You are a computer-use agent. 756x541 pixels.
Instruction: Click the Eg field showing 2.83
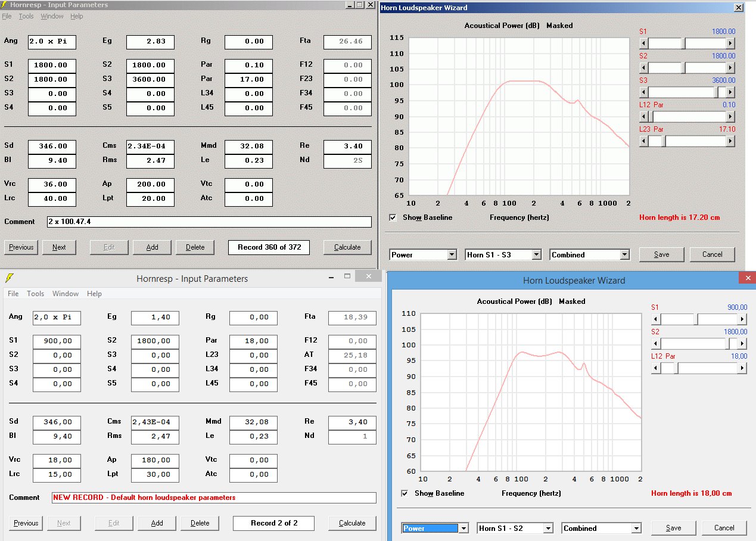(151, 42)
